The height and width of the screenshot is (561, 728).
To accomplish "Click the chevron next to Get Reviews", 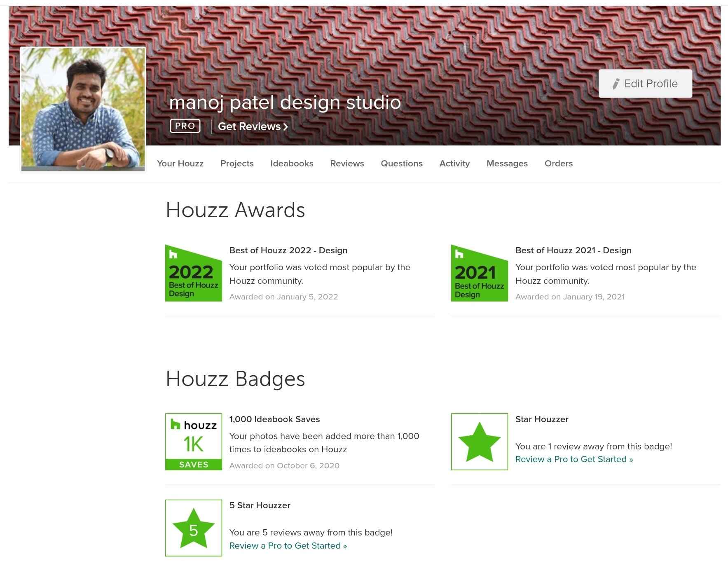I will [285, 127].
